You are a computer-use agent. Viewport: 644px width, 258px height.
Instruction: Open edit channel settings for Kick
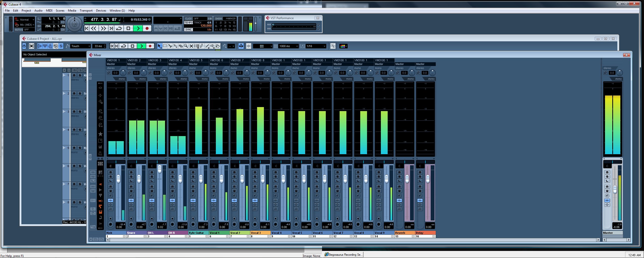point(110,196)
